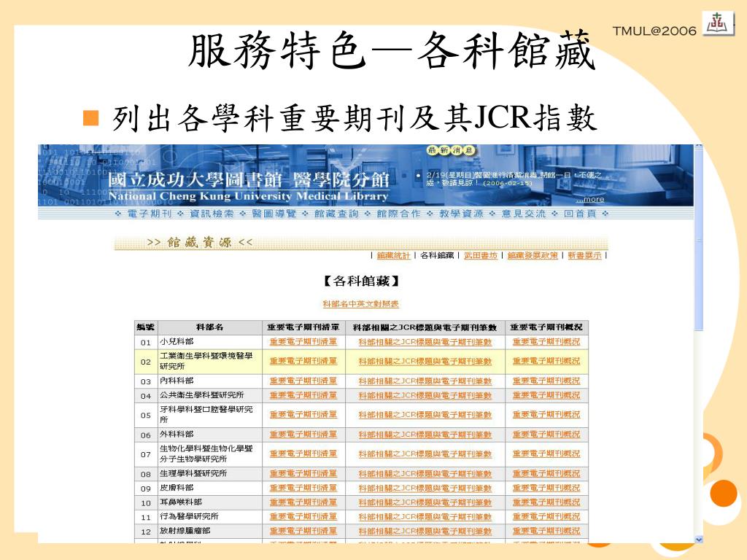Open 重要電子期刊清單 for 耳鼻喉科部
The width and height of the screenshot is (747, 560).
tap(303, 502)
